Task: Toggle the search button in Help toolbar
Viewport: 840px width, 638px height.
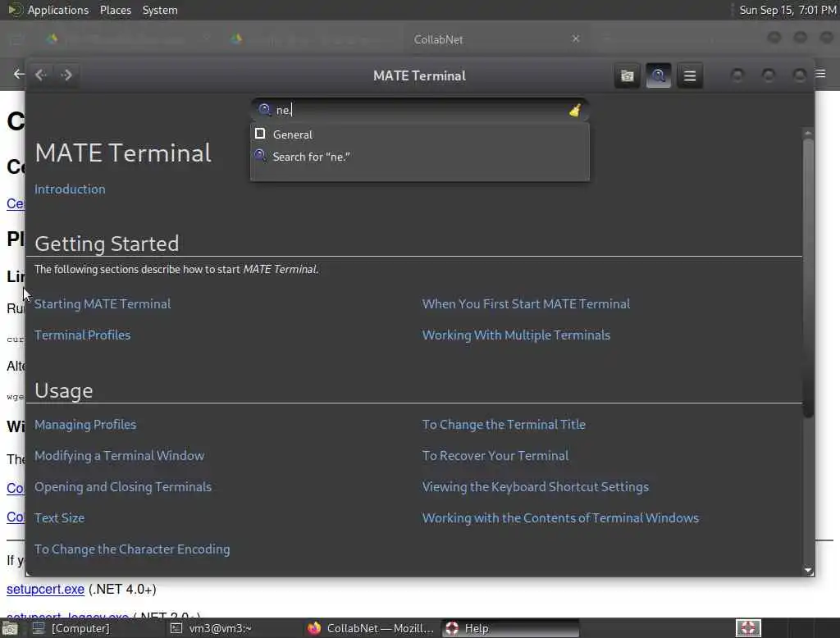Action: point(659,75)
